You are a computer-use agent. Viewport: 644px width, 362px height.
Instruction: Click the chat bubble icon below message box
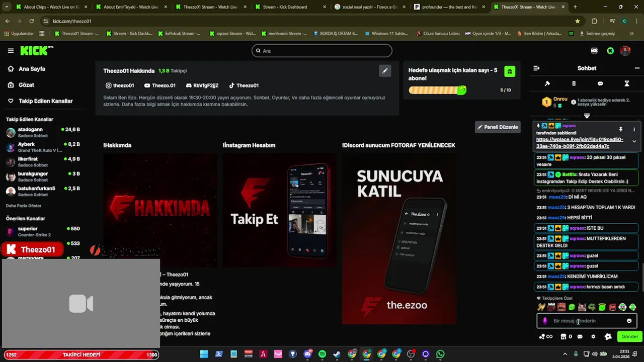tap(580, 337)
